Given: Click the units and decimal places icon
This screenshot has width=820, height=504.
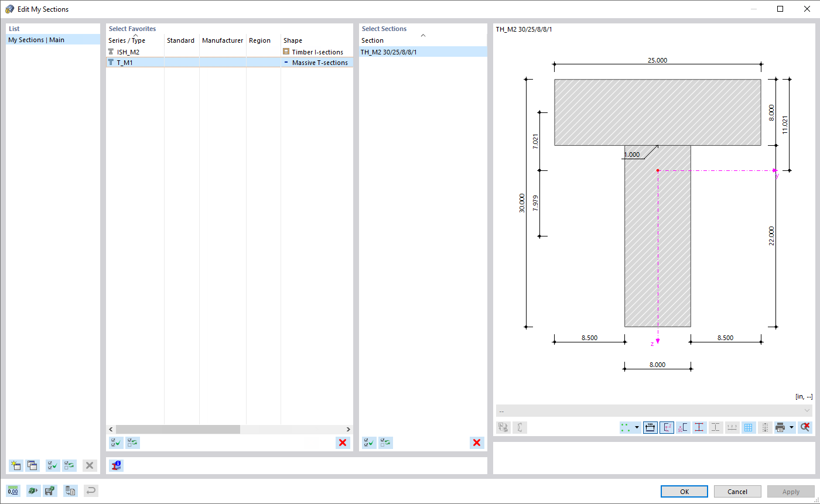Looking at the screenshot, I should [12, 491].
